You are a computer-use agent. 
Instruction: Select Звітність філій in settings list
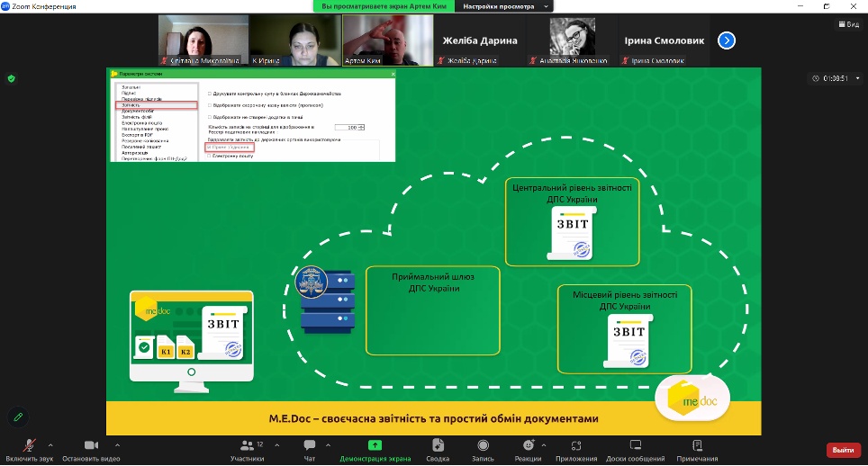pos(137,117)
